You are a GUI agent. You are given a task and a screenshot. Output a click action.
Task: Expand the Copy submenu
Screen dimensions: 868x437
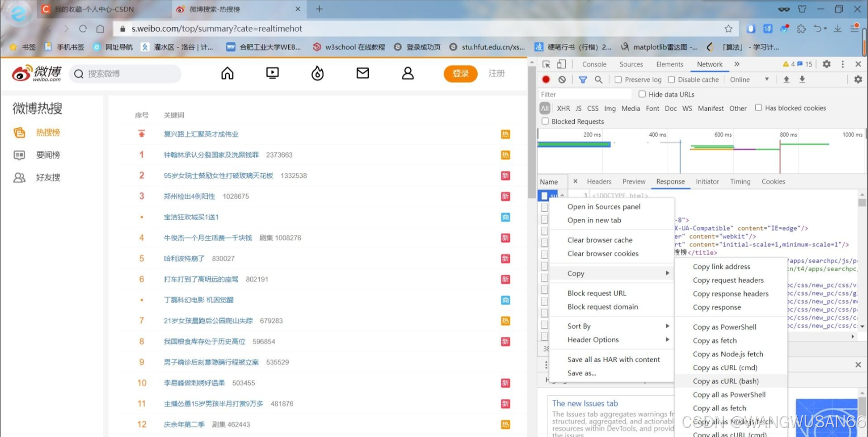[612, 273]
